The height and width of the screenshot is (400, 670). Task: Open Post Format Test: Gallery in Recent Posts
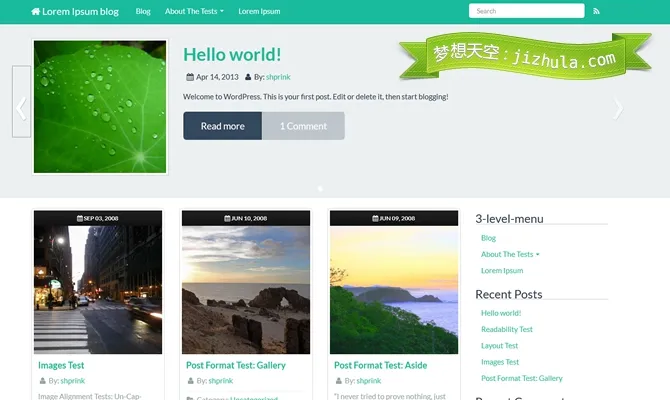(522, 378)
